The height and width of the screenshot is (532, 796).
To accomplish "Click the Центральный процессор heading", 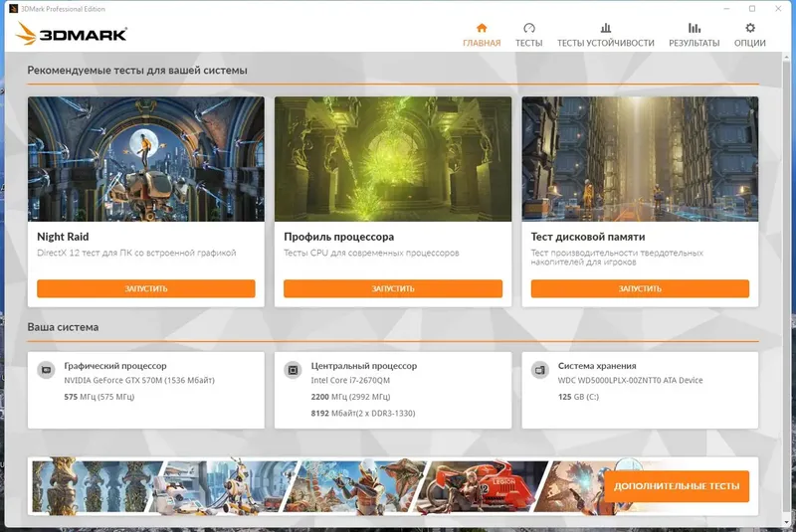I will (x=364, y=366).
